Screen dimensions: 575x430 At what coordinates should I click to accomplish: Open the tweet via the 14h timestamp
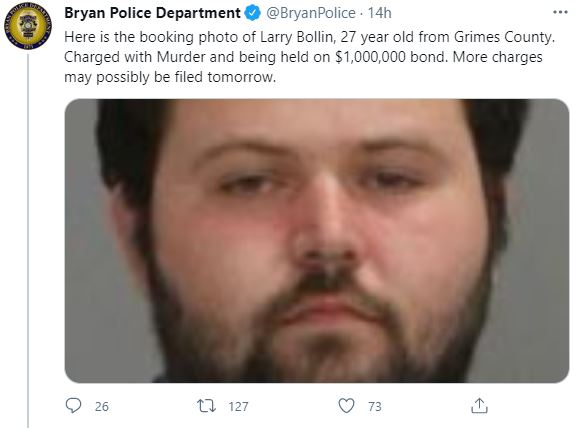tap(380, 13)
